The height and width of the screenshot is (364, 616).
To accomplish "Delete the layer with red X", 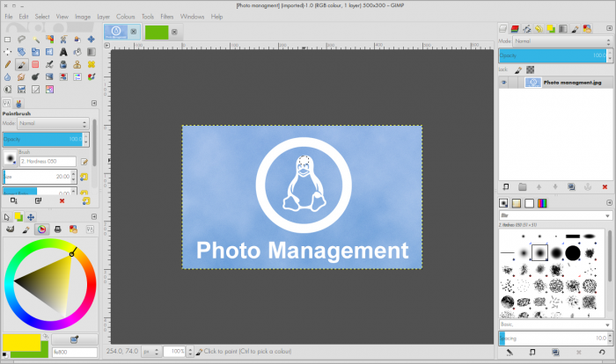I will (x=605, y=187).
